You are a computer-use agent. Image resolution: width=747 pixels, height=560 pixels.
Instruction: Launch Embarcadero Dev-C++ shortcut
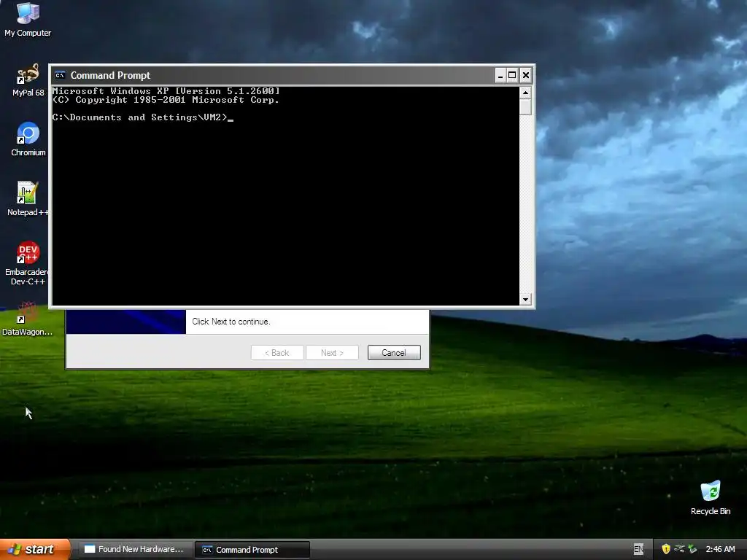point(28,262)
